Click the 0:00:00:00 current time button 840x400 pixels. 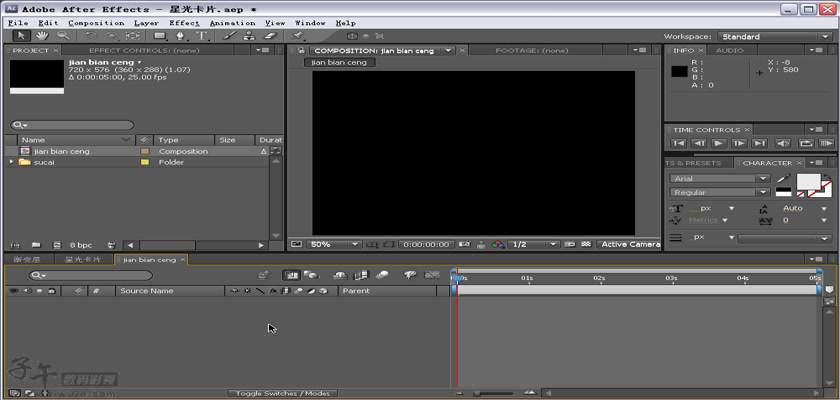(x=426, y=244)
